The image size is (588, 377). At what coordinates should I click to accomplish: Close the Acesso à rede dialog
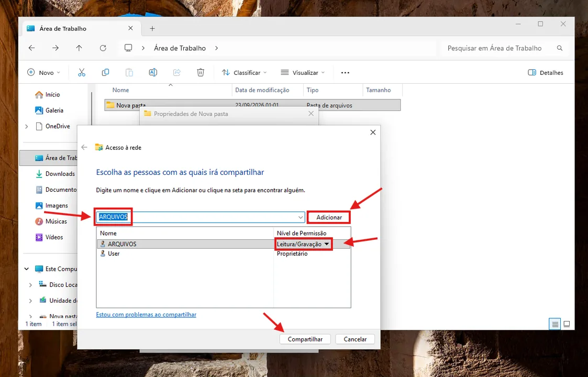pos(373,132)
